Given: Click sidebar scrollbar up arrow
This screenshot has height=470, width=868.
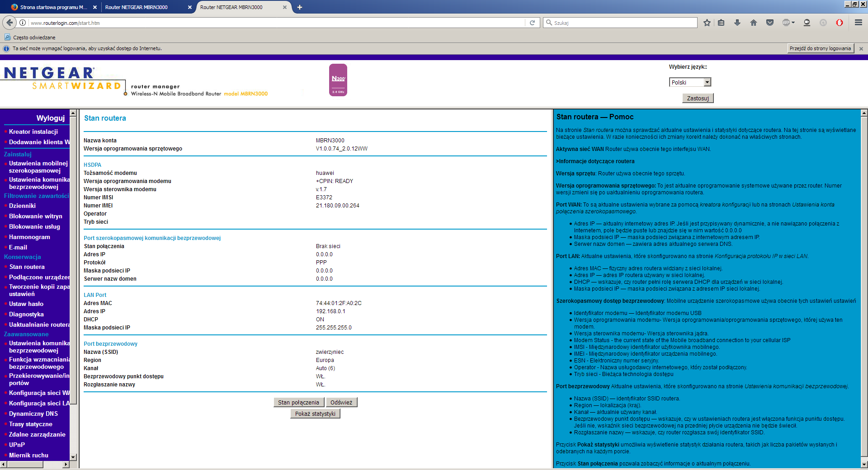Looking at the screenshot, I should coord(73,113).
